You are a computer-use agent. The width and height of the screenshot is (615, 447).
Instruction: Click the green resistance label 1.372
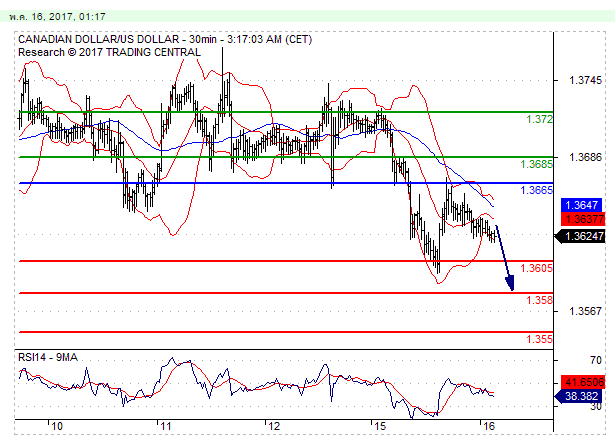click(x=539, y=119)
